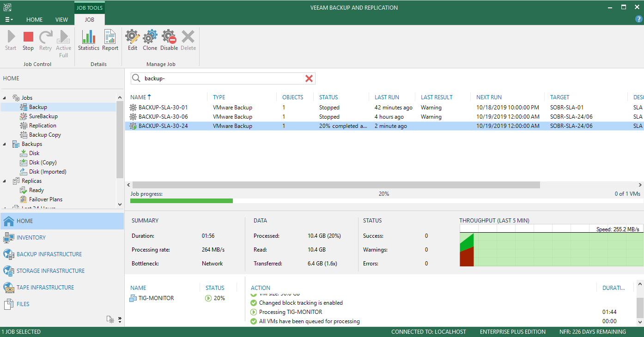The height and width of the screenshot is (337, 644).
Task: Clear search with the red X
Action: [309, 78]
